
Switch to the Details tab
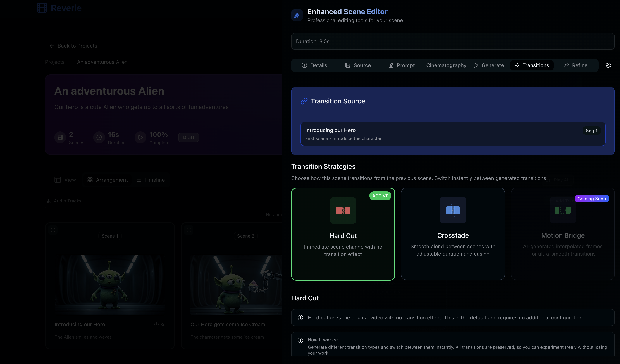coord(314,65)
